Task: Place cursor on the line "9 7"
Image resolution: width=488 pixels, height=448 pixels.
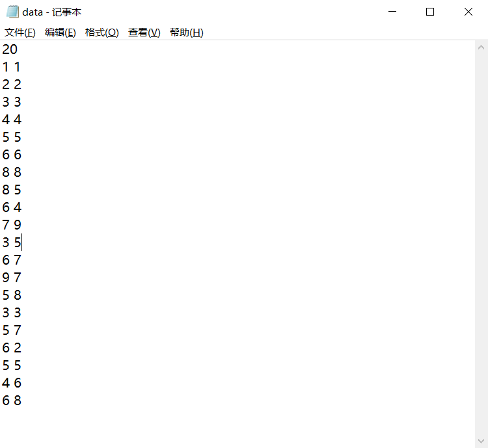Action: coord(12,278)
